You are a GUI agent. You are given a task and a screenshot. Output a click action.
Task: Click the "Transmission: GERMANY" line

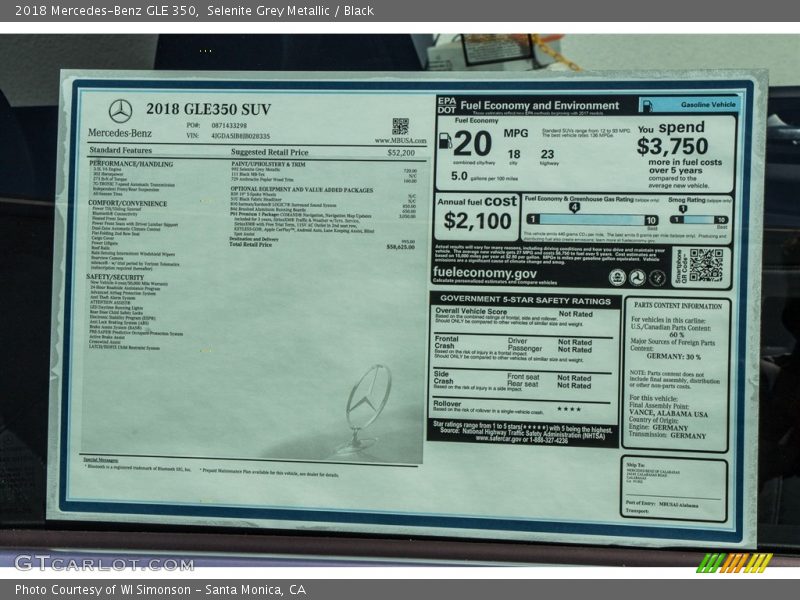click(x=667, y=435)
